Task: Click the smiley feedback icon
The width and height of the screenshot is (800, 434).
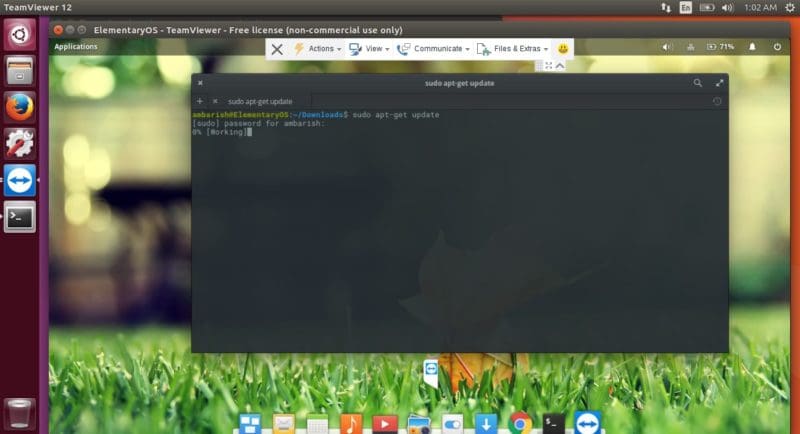Action: point(563,48)
